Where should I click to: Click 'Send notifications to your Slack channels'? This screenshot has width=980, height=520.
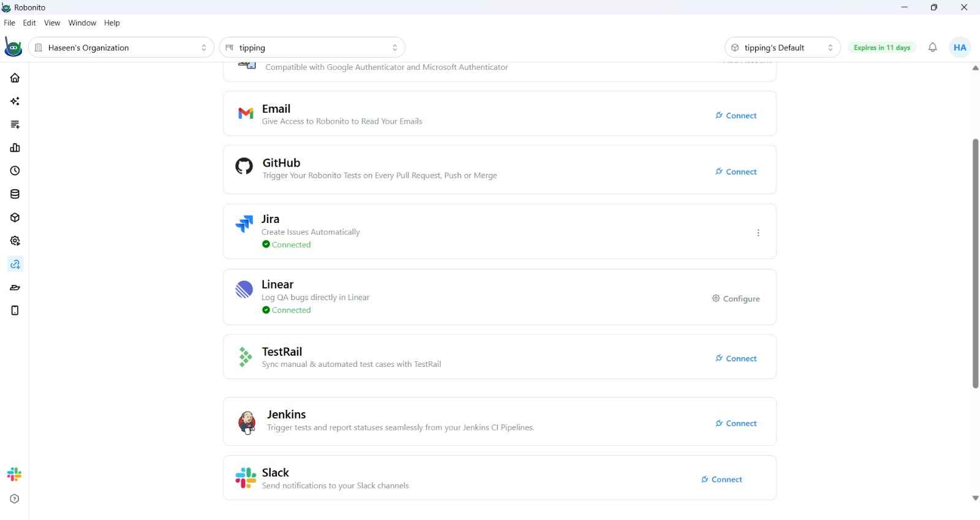tap(335, 486)
